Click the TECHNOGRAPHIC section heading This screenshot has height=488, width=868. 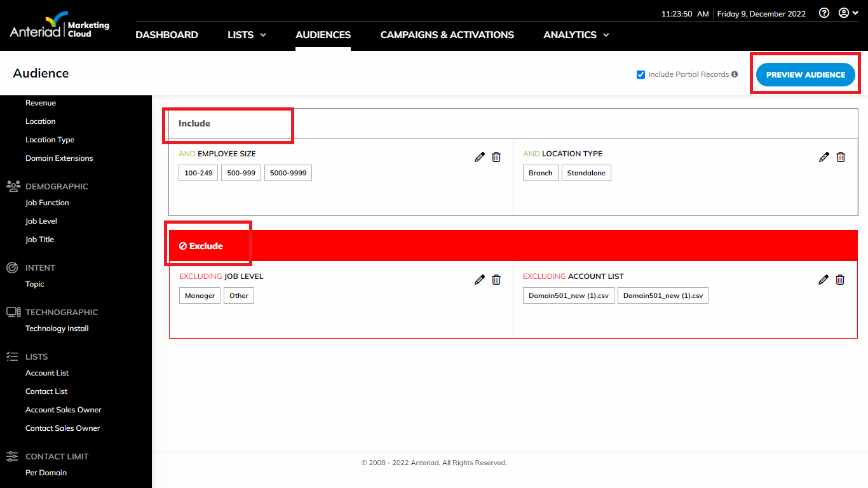tap(62, 312)
